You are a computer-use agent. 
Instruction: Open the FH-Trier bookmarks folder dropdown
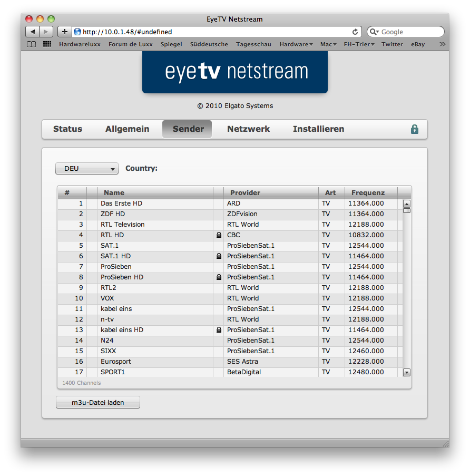pos(359,44)
